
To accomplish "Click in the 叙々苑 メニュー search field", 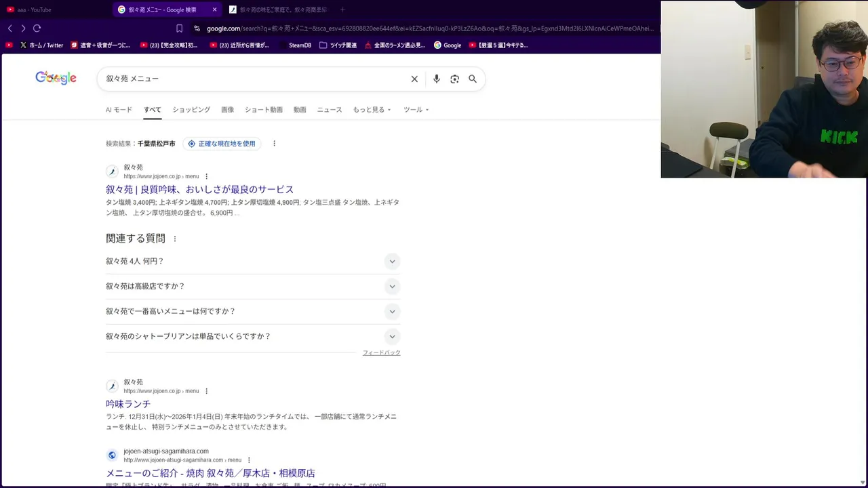I will pyautogui.click(x=254, y=79).
